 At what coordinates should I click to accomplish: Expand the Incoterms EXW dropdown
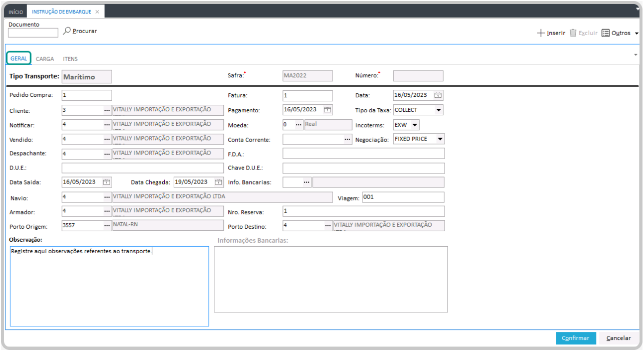[414, 124]
